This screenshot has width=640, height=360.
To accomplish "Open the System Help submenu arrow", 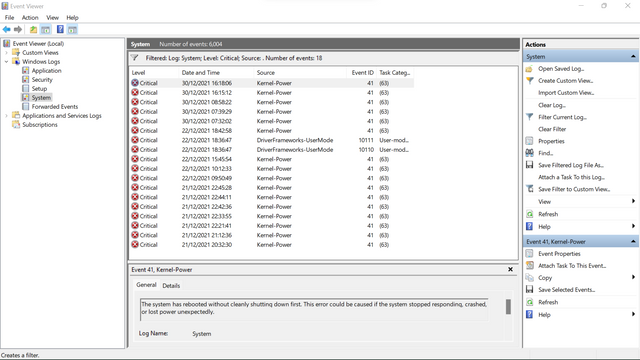I will pyautogui.click(x=633, y=226).
